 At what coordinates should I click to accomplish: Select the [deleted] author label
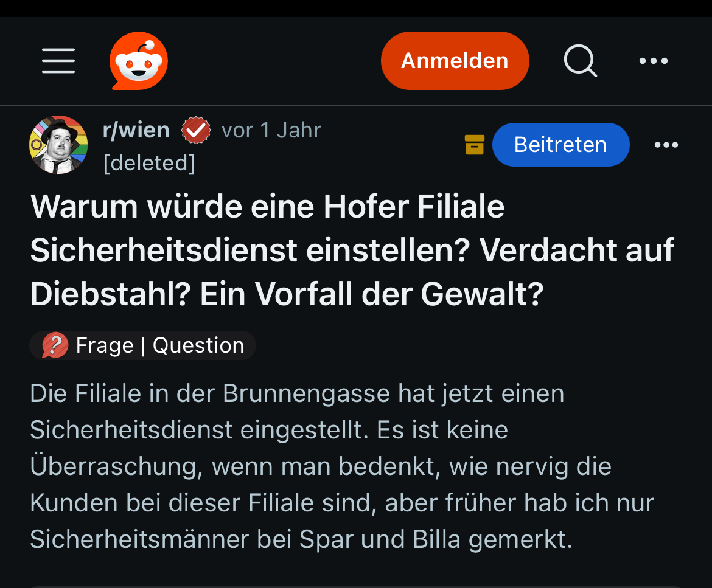coord(149,163)
